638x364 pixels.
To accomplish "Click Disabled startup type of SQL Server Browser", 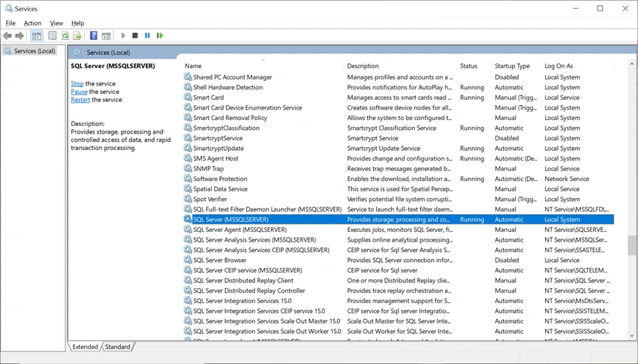I will (507, 260).
